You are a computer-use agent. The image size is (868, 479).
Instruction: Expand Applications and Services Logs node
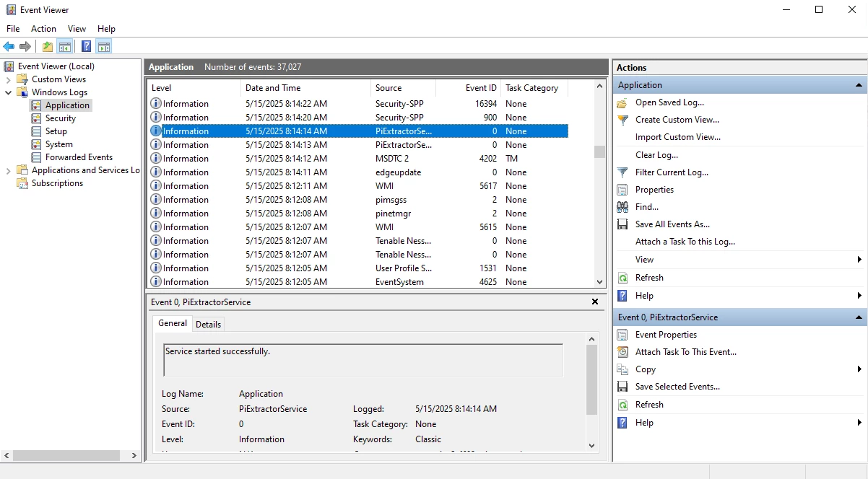pos(9,170)
